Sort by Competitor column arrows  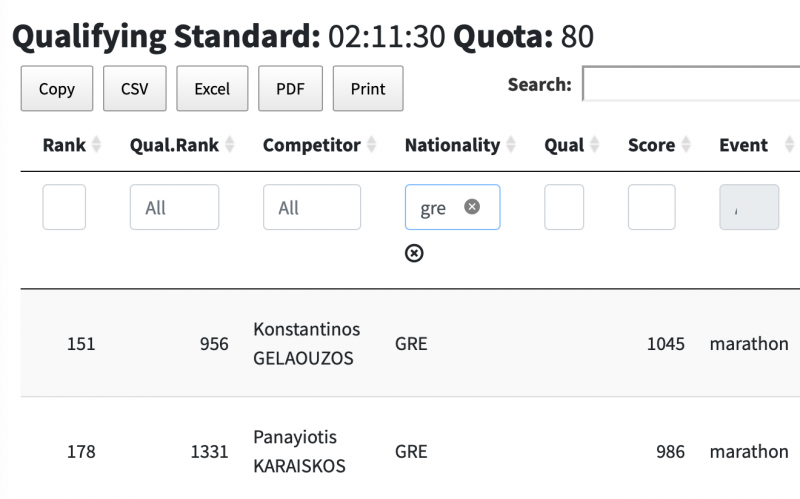pyautogui.click(x=371, y=145)
